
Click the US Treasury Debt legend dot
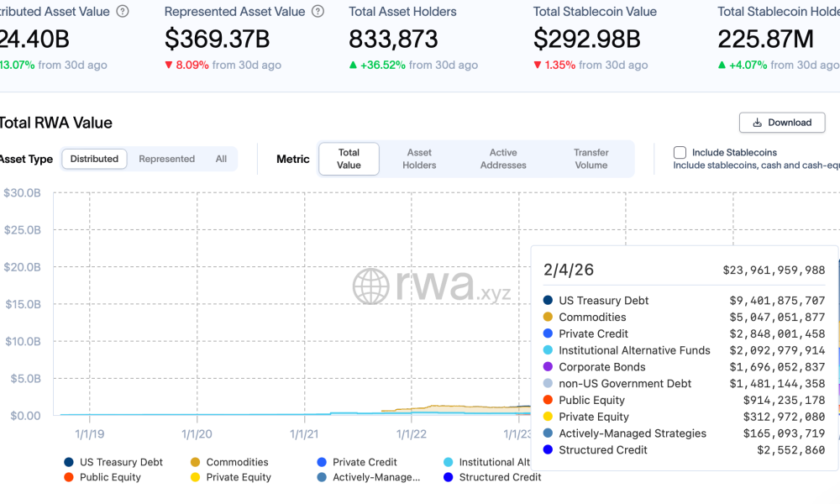[x=68, y=462]
